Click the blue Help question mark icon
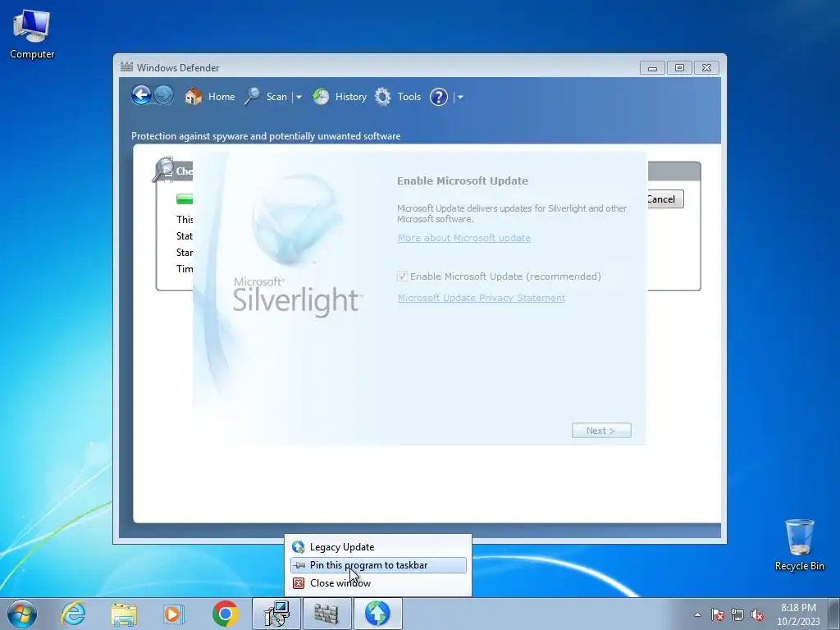 tap(439, 97)
